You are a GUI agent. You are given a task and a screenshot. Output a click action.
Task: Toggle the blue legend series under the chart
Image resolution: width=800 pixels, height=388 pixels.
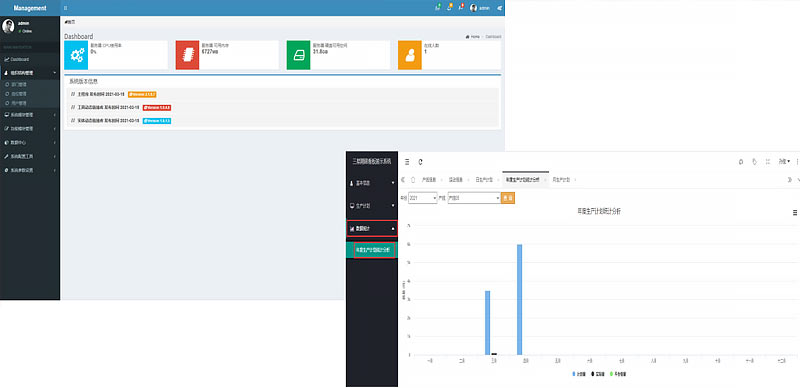(x=580, y=374)
